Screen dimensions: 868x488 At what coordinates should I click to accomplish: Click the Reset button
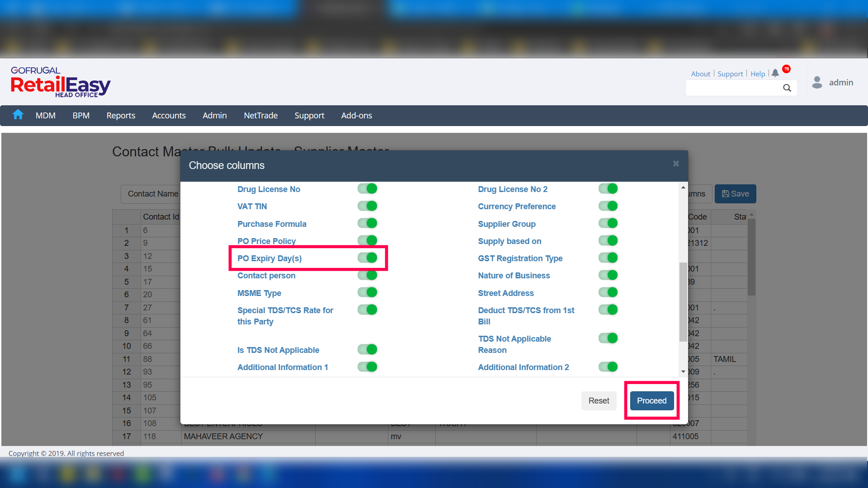coord(599,401)
